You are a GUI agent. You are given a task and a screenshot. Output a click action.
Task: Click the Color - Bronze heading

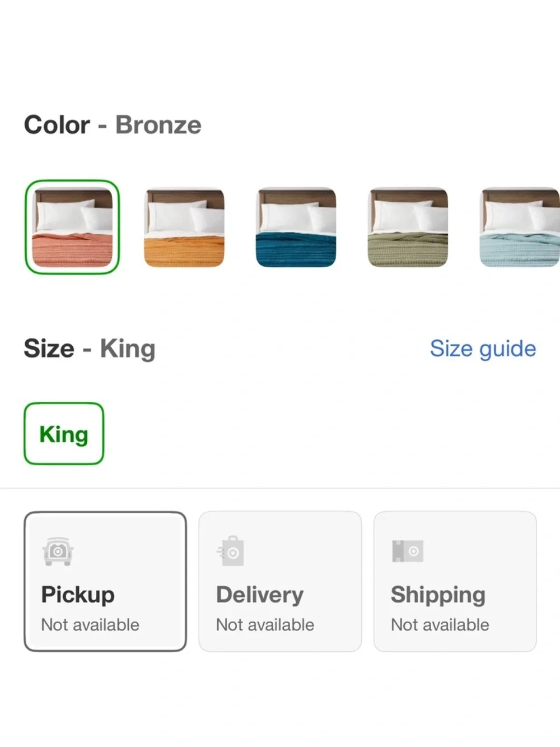coord(113,124)
